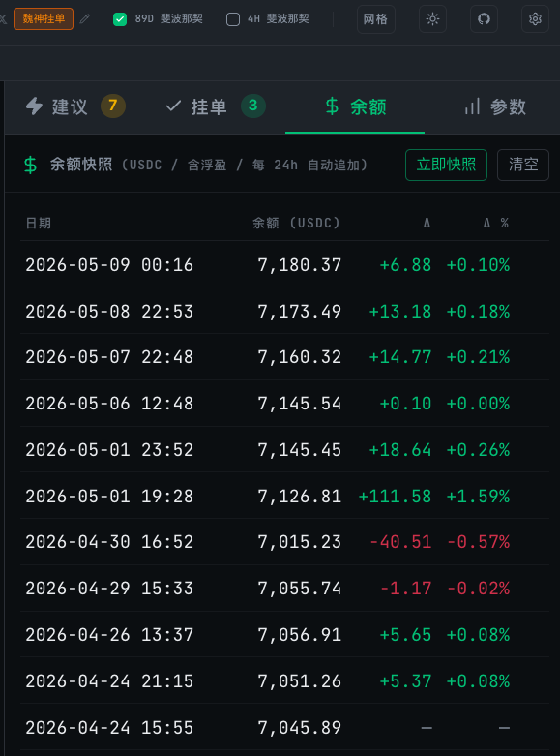Viewport: 560px width, 756px height.
Task: Select the 余额 tab
Action: [x=355, y=106]
